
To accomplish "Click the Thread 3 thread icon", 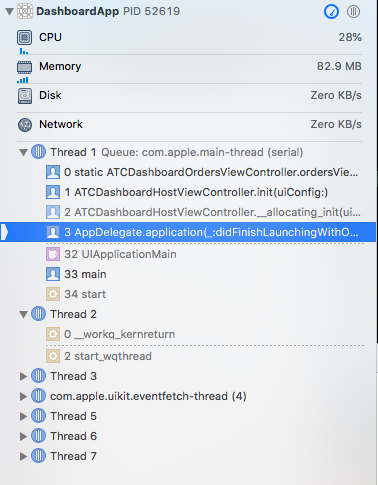I will coord(38,376).
